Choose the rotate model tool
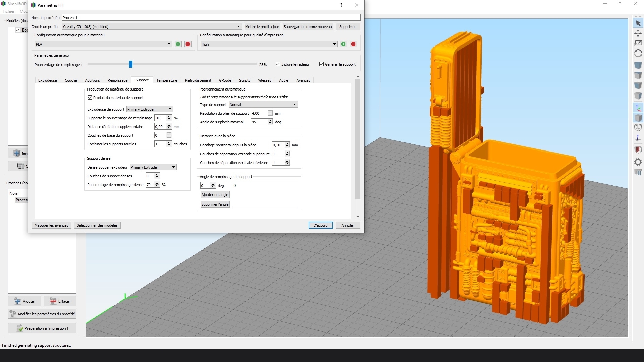The width and height of the screenshot is (644, 362). point(638,53)
